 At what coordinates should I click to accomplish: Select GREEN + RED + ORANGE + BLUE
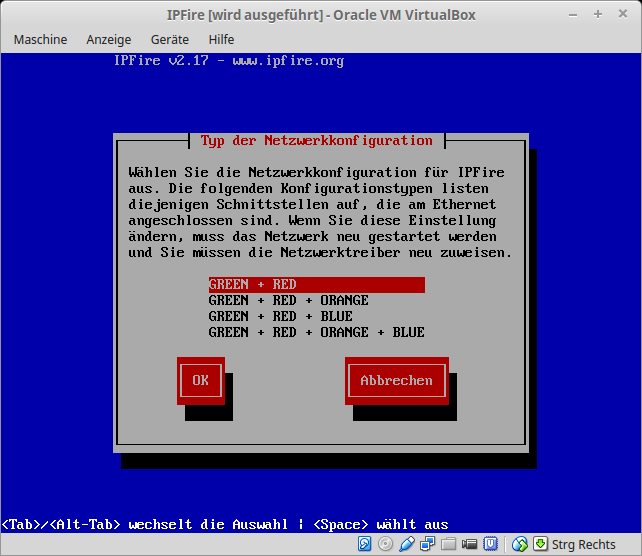(x=316, y=332)
